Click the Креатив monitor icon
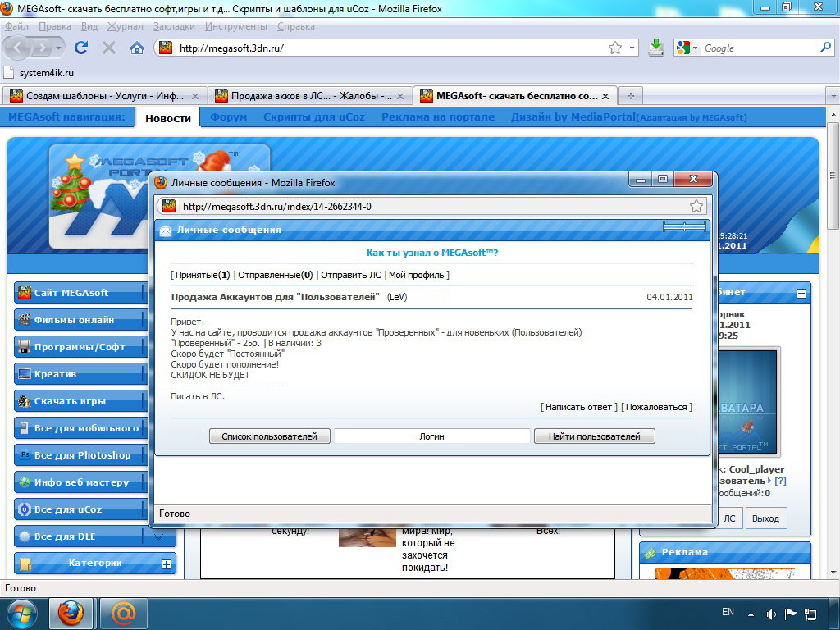 [x=24, y=374]
